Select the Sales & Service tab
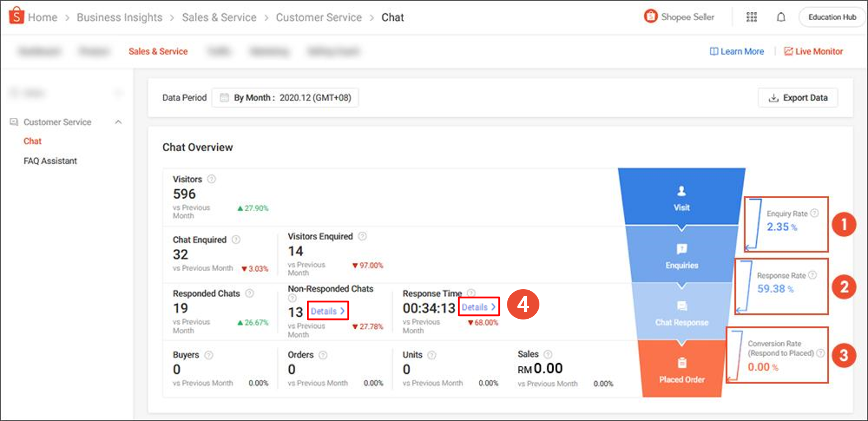The height and width of the screenshot is (421, 868). (158, 51)
